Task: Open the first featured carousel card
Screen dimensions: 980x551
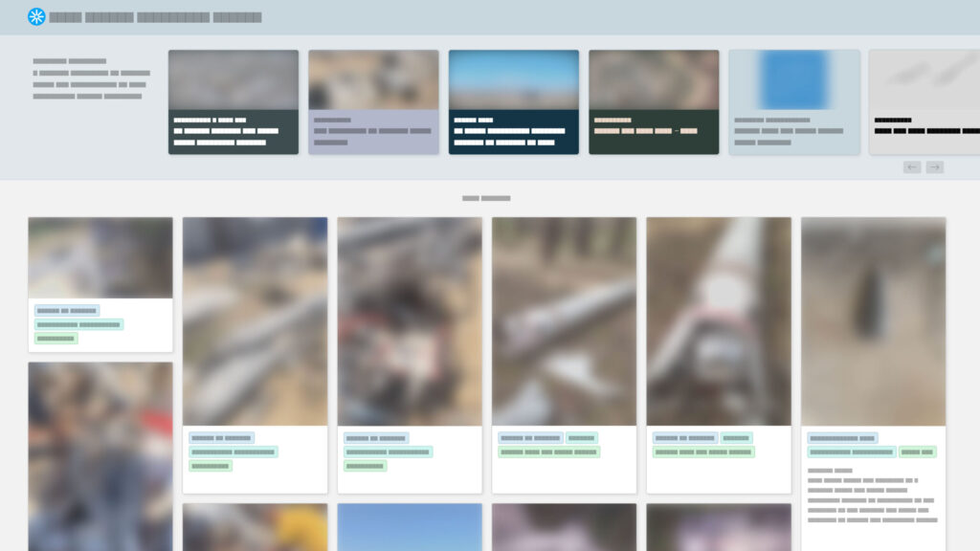Action: pyautogui.click(x=234, y=101)
